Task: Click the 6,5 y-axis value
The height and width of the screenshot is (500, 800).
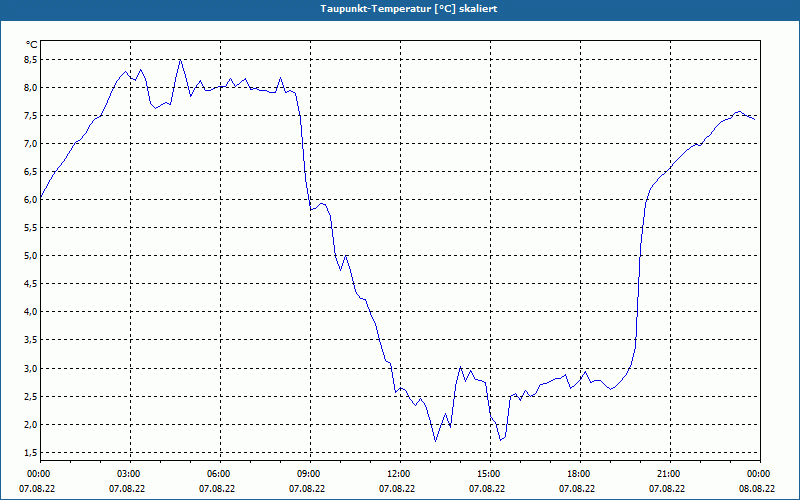Action: tap(31, 172)
